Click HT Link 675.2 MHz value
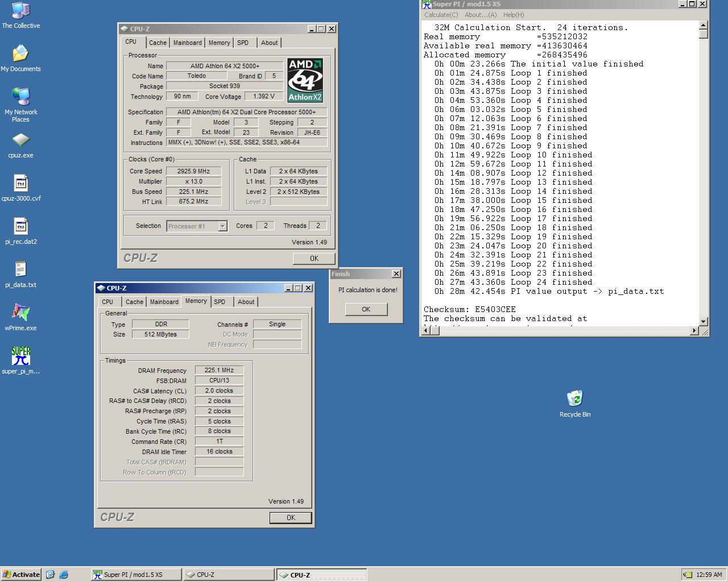The height and width of the screenshot is (582, 728). click(x=194, y=202)
